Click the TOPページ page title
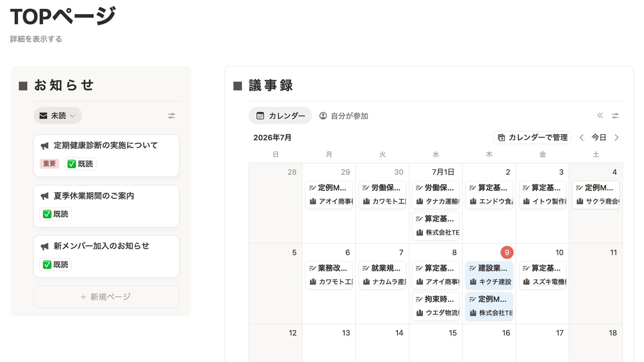The image size is (644, 362). (63, 16)
